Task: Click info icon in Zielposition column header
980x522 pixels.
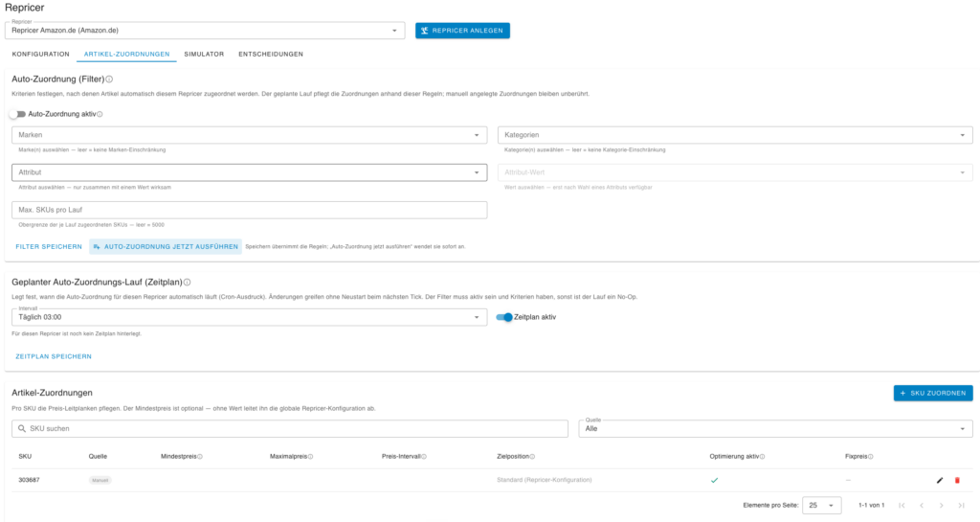Action: point(532,457)
